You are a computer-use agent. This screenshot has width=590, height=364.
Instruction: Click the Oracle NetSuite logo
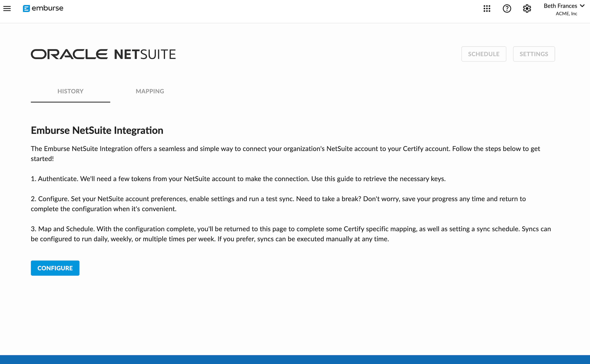(103, 54)
